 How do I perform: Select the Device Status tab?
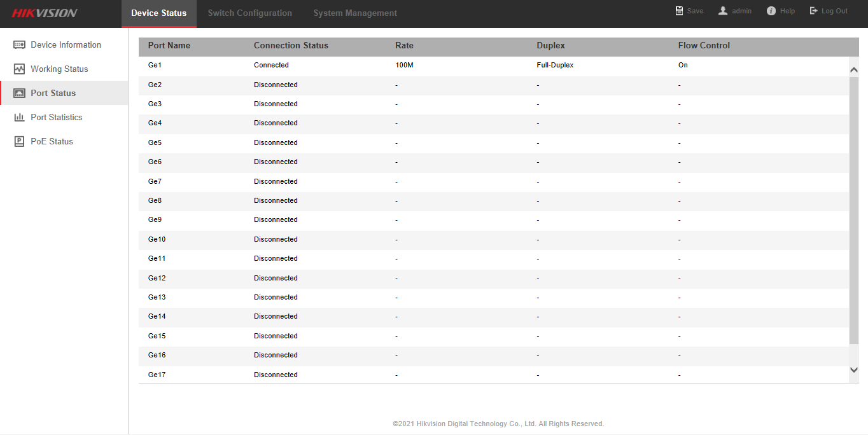[158, 13]
